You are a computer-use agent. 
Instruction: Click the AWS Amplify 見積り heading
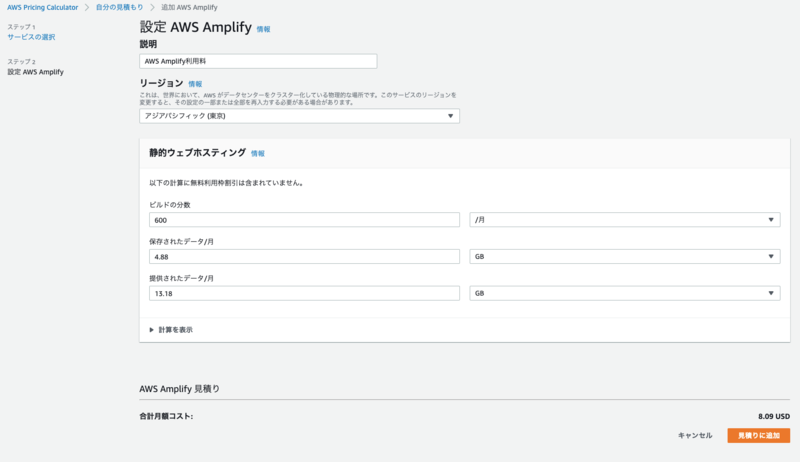point(180,389)
